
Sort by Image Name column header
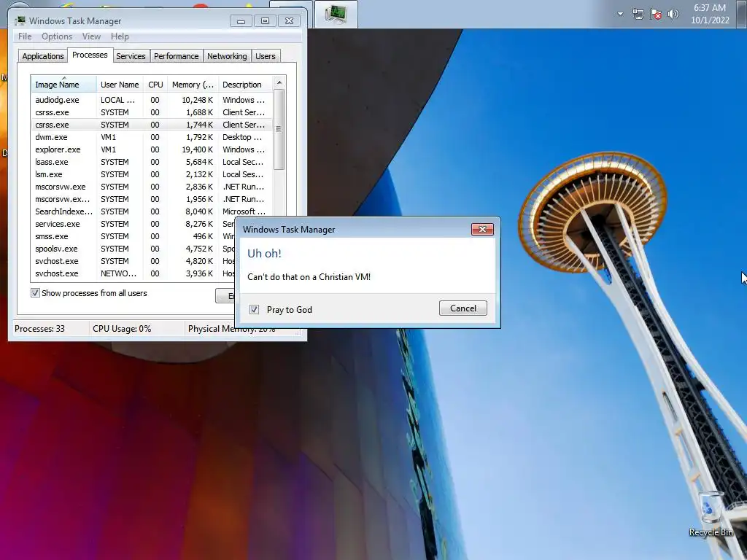tap(64, 85)
